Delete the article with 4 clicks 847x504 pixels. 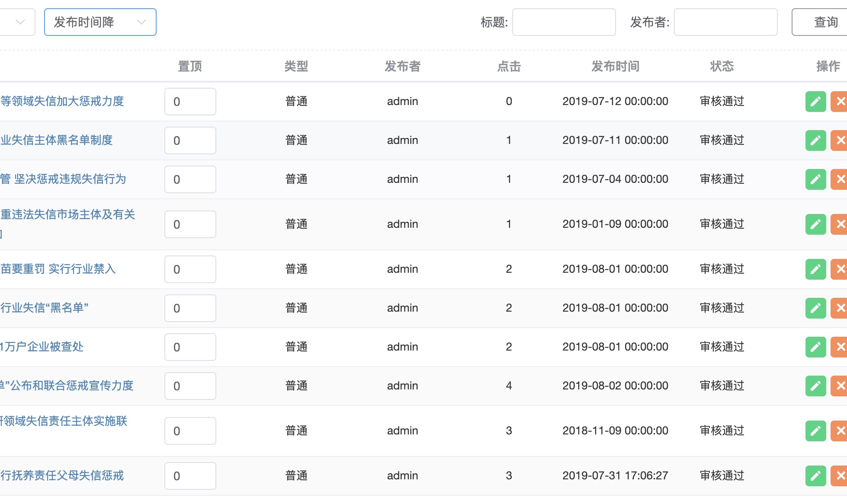pos(840,386)
